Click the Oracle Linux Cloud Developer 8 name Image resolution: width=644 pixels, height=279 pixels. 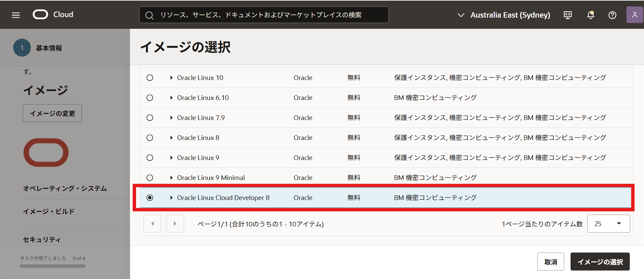pos(223,198)
